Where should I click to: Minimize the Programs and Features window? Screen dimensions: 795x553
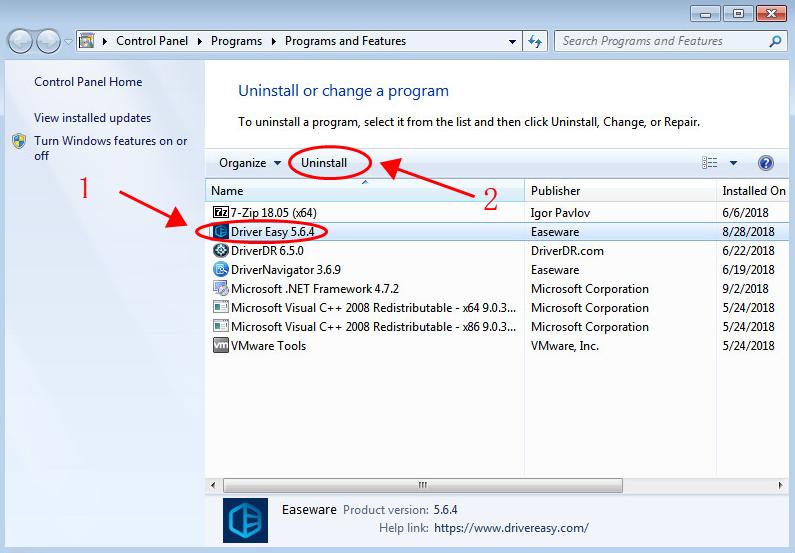pyautogui.click(x=705, y=14)
